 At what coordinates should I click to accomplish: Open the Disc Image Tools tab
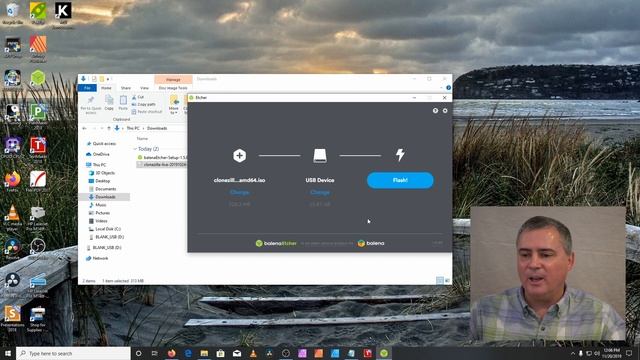tap(173, 88)
